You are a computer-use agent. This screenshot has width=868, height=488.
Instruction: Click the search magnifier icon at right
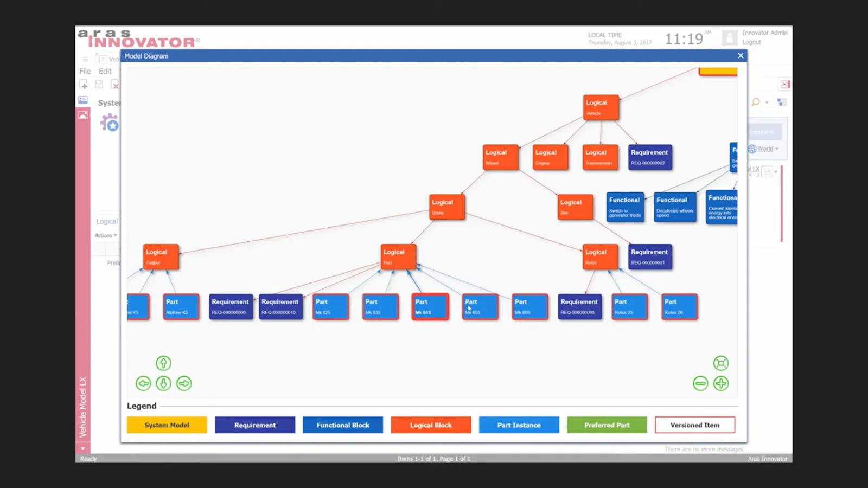[x=756, y=102]
